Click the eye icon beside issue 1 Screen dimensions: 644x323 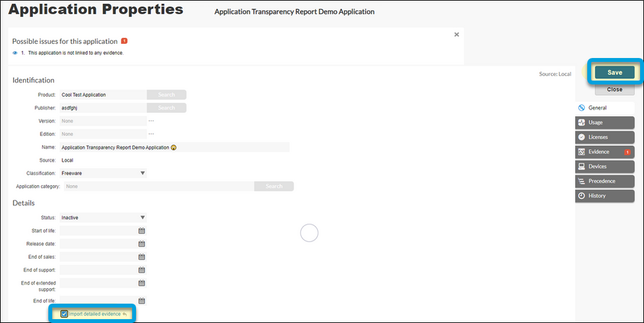click(x=15, y=53)
